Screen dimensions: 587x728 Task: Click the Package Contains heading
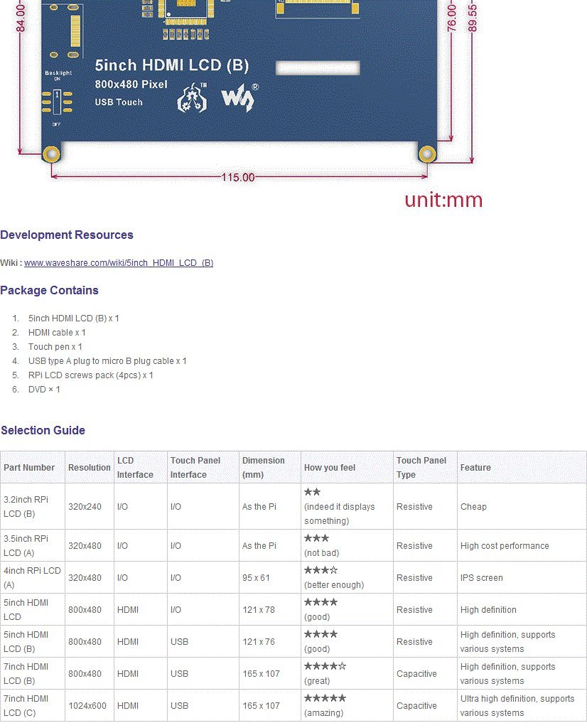click(x=49, y=291)
